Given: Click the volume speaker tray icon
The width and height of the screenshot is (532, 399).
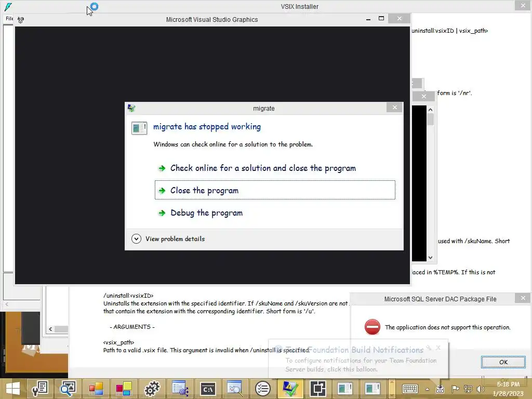Looking at the screenshot, I should point(481,389).
